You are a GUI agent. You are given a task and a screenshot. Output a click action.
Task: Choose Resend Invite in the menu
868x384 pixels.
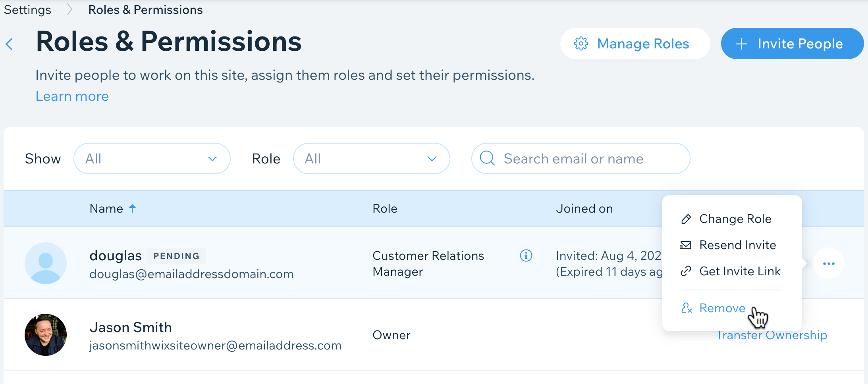pos(737,245)
